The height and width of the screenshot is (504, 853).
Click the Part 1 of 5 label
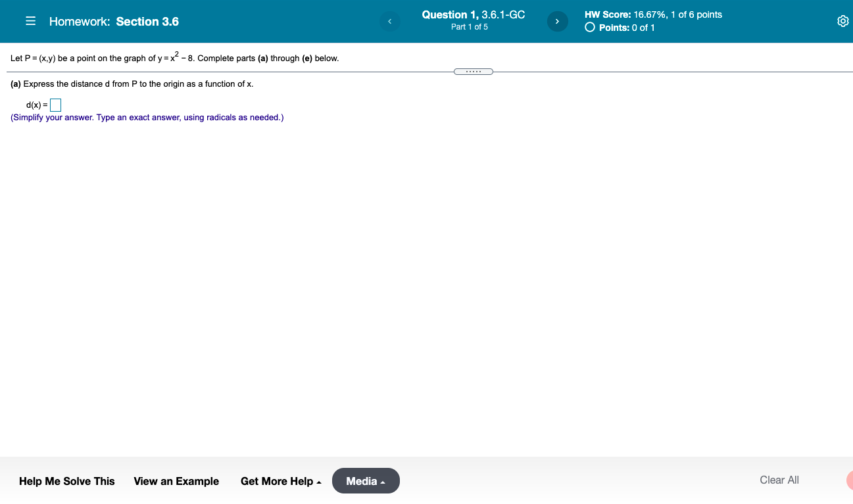[470, 27]
